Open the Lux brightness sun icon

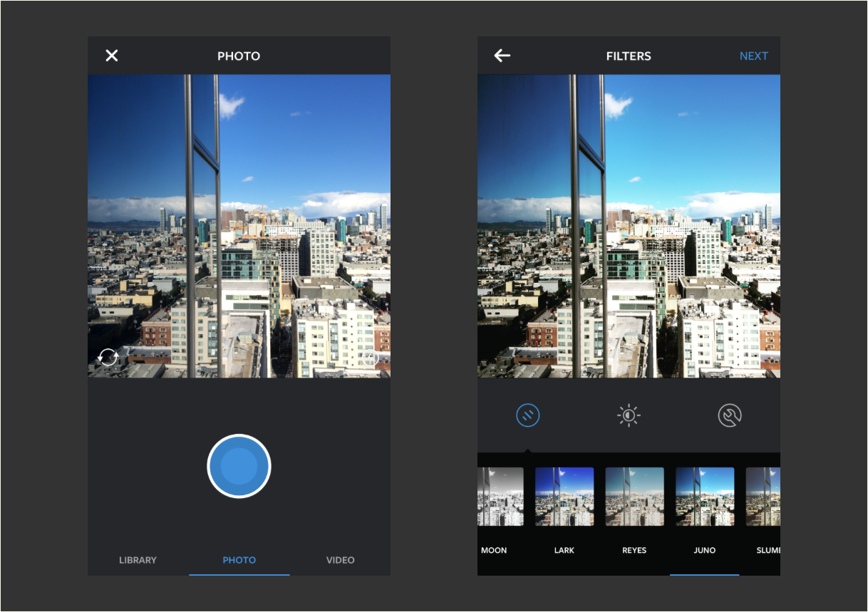629,415
